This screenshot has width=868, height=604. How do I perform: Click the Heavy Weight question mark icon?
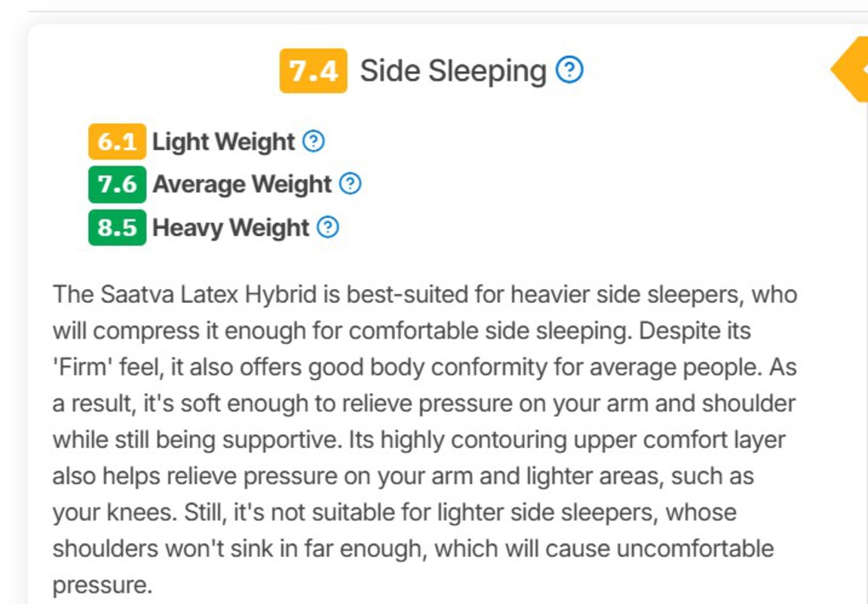(328, 227)
